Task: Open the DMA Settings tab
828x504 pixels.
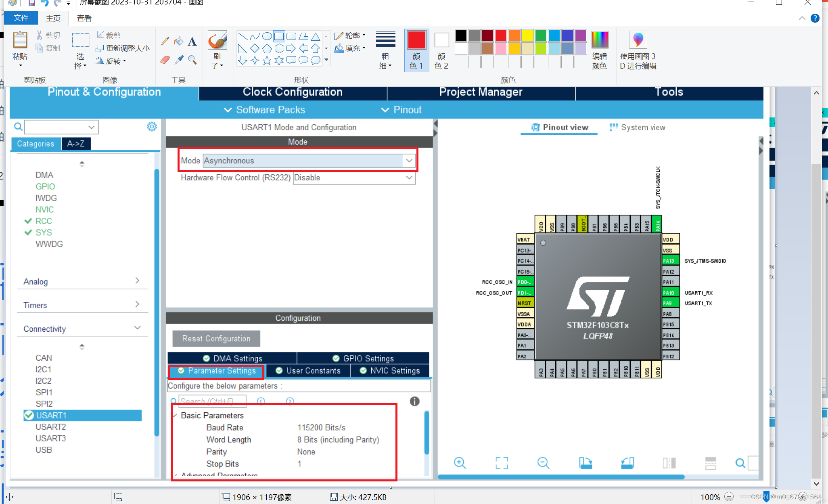Action: coord(232,358)
